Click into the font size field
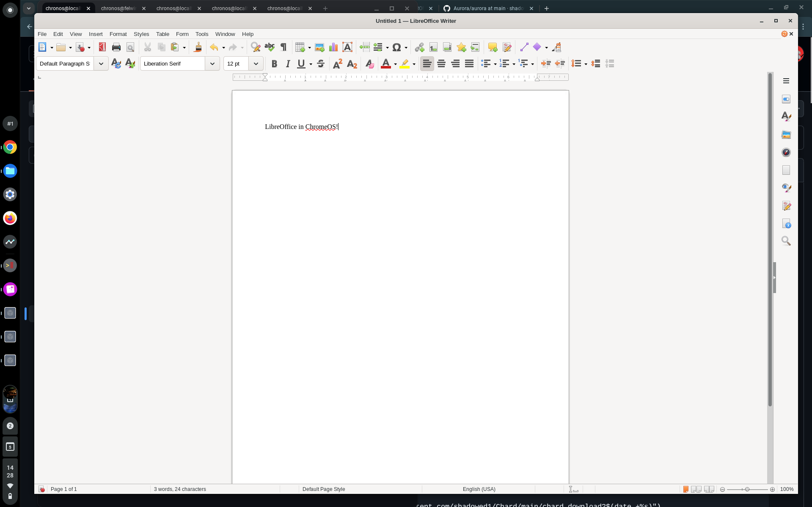Viewport: 812px width, 507px height. click(x=236, y=64)
